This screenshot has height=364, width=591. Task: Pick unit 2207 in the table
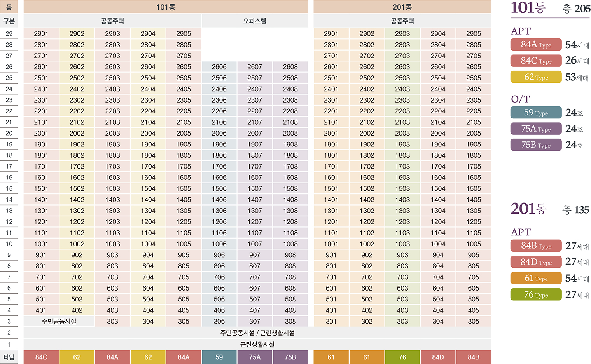[255, 111]
